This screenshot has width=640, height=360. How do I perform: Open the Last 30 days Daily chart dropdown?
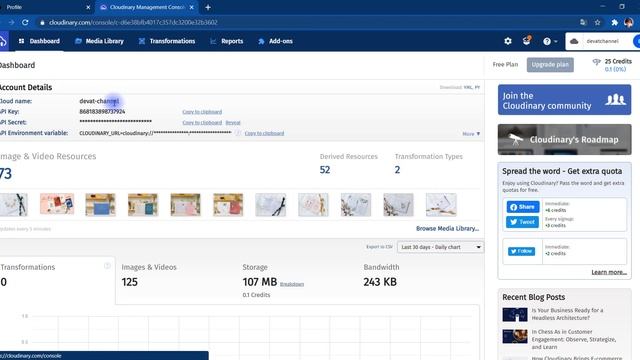pyautogui.click(x=440, y=247)
